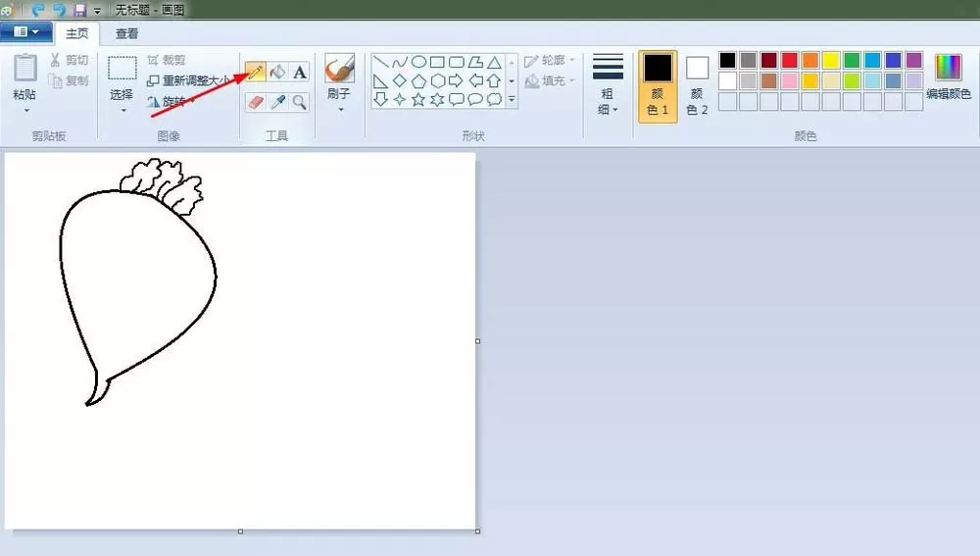The height and width of the screenshot is (556, 980).
Task: Select the Text tool
Action: click(x=300, y=72)
